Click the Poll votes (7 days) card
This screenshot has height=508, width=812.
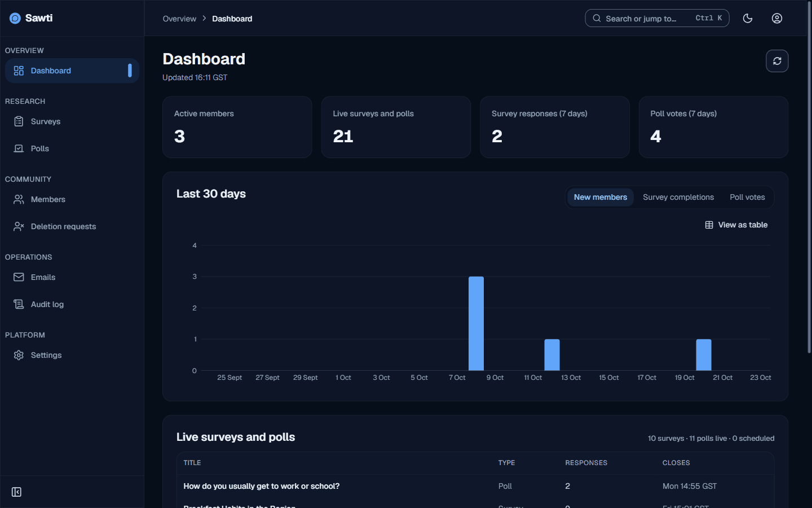click(x=713, y=127)
